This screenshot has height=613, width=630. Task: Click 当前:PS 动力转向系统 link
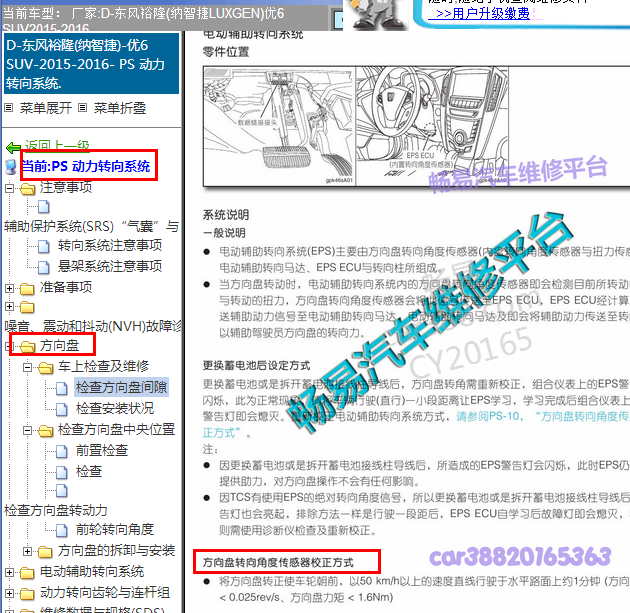coord(86,166)
